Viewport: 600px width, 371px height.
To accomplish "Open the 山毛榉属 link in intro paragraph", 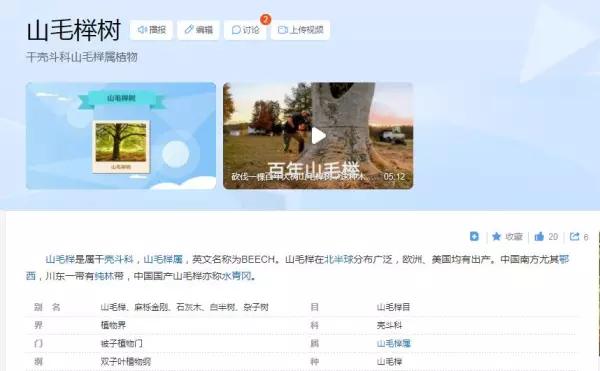I will click(x=163, y=259).
